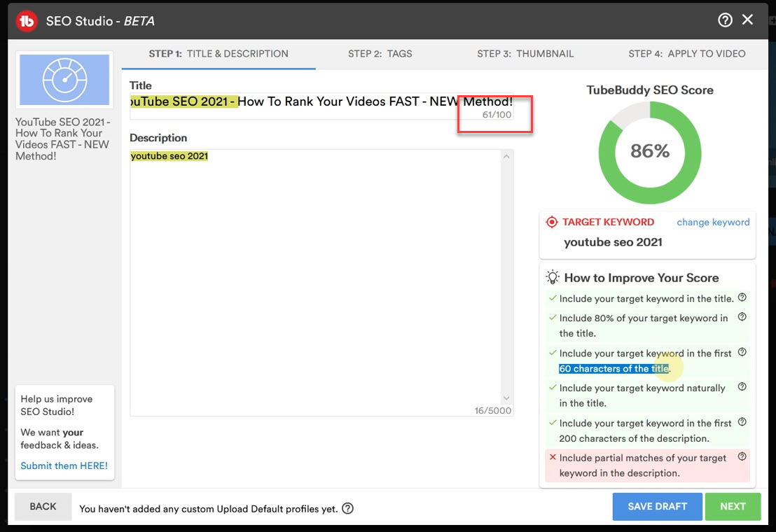Click help icon beside 'target keyword in the title'

point(742,297)
